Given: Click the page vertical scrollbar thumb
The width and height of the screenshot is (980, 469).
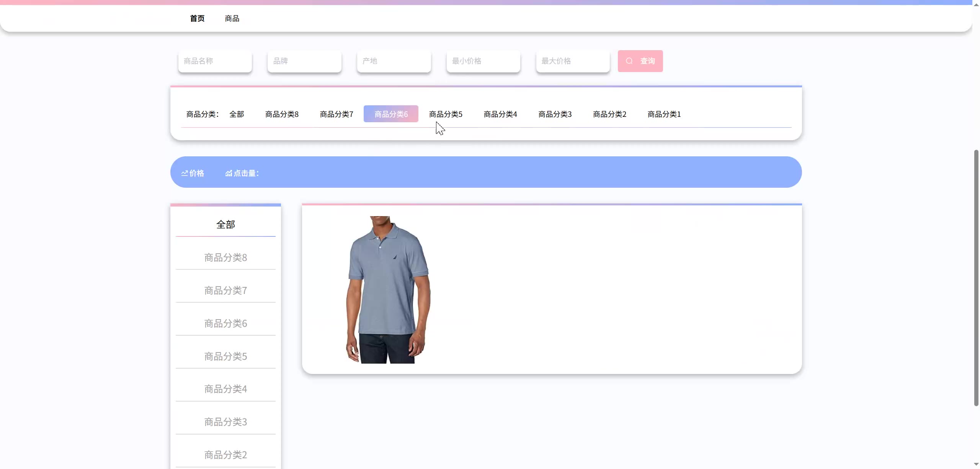Looking at the screenshot, I should coord(976,277).
